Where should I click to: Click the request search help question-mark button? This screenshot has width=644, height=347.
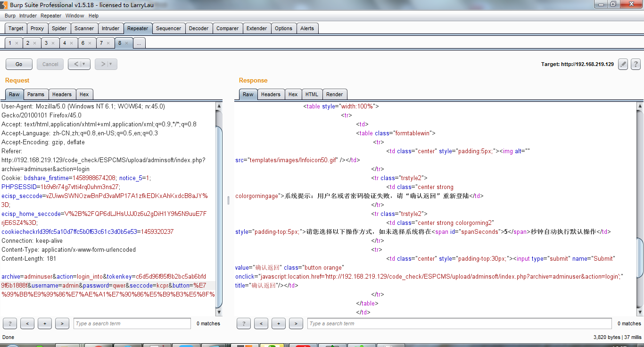(x=9, y=323)
